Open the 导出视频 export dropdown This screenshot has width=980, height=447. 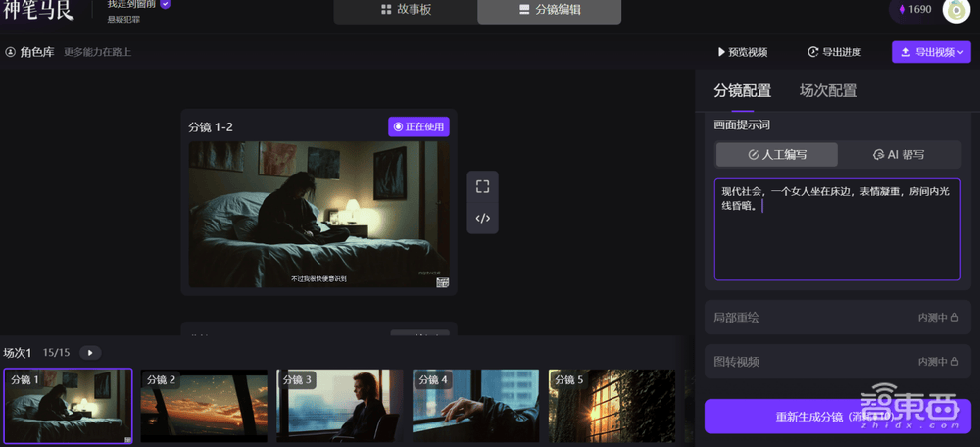click(931, 52)
